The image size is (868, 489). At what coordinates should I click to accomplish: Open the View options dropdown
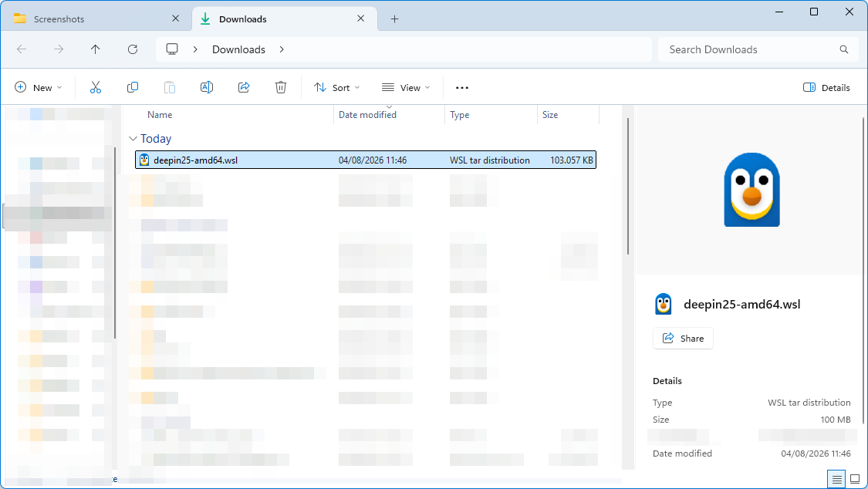[x=406, y=87]
